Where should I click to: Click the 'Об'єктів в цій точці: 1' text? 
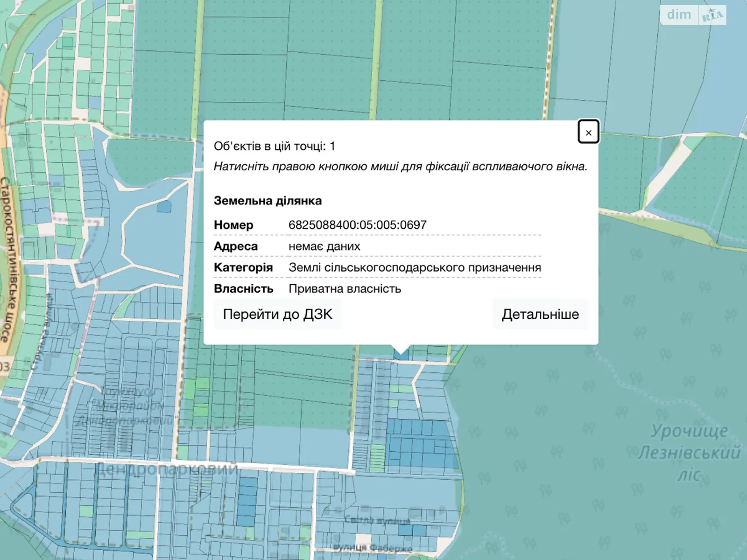[x=274, y=146]
